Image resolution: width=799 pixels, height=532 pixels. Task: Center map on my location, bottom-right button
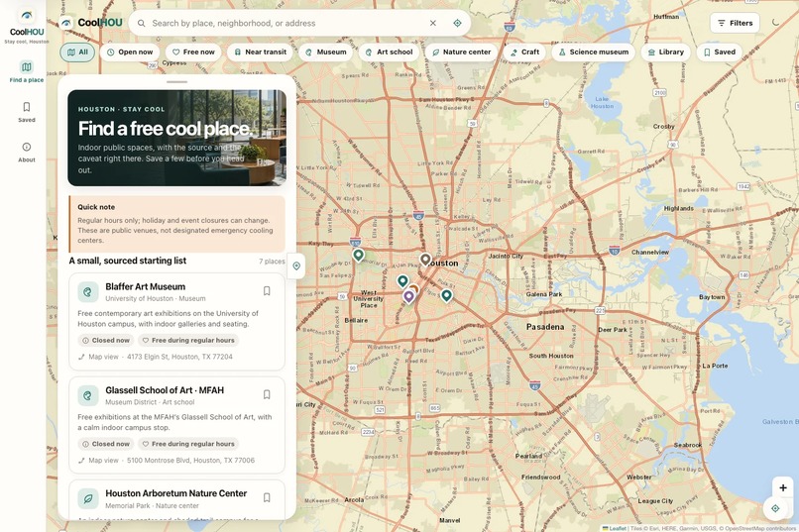point(775,508)
